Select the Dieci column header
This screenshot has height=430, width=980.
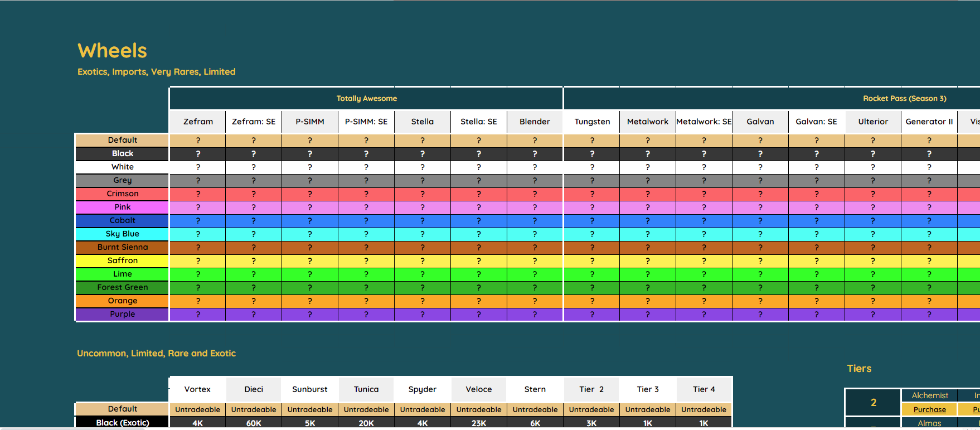[254, 389]
